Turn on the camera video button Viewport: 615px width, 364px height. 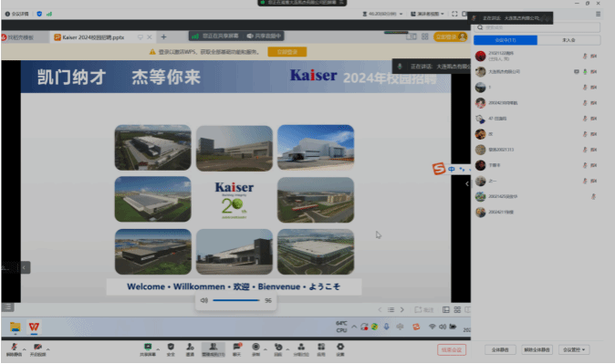[x=37, y=348]
